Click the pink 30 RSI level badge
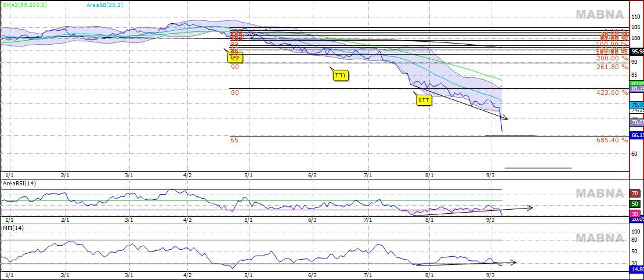 [635, 214]
